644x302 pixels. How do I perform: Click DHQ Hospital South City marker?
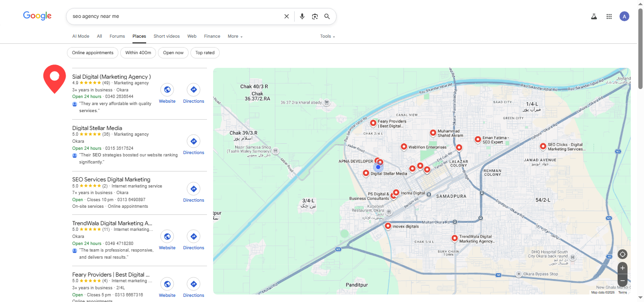pyautogui.click(x=572, y=257)
